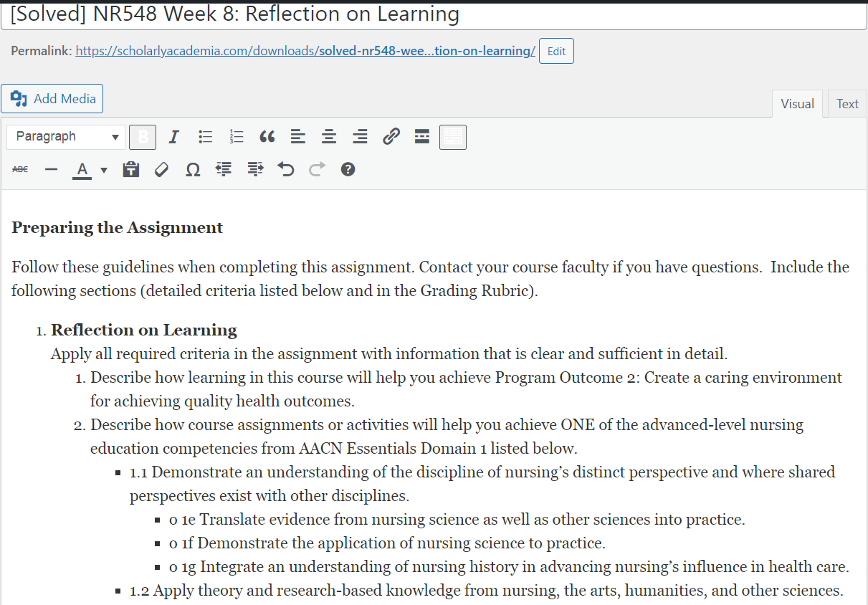Open keyboard shortcuts help
This screenshot has width=868, height=605.
348,170
